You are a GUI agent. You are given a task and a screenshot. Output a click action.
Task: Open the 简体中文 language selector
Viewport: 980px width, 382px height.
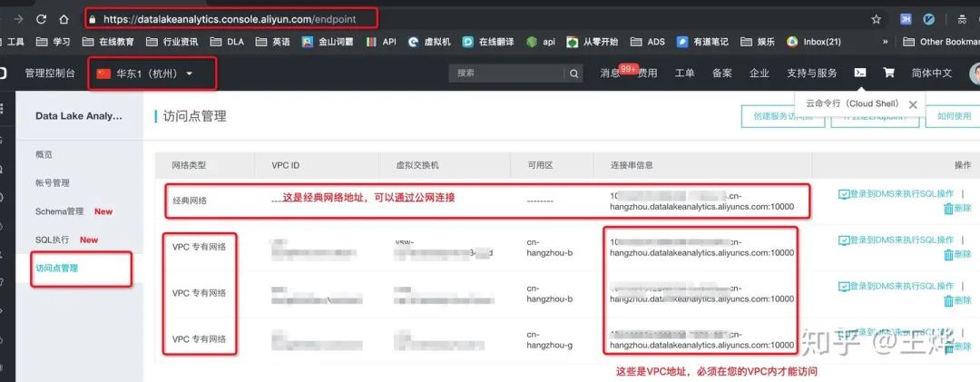(931, 73)
